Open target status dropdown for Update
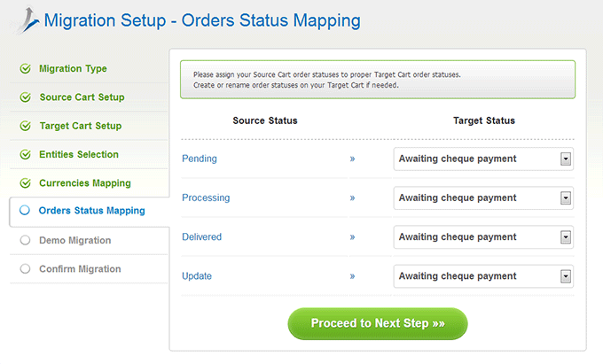603x364 pixels. [x=483, y=276]
